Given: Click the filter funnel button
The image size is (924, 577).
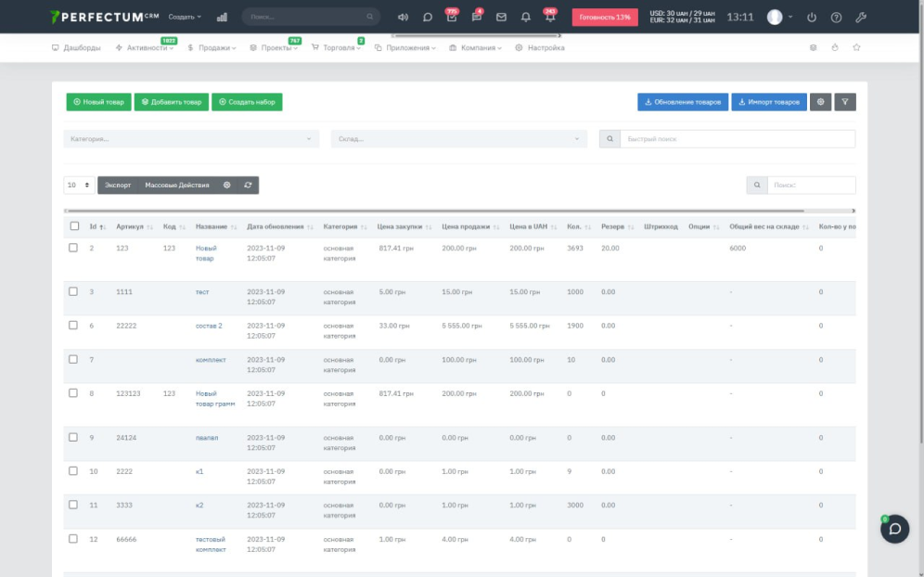Looking at the screenshot, I should pos(845,102).
